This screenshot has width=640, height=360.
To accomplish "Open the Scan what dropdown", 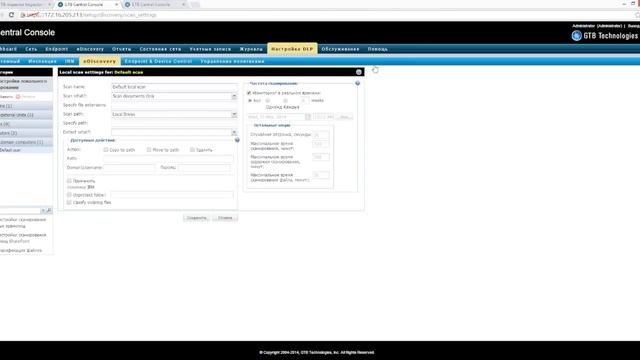I will click(x=234, y=96).
